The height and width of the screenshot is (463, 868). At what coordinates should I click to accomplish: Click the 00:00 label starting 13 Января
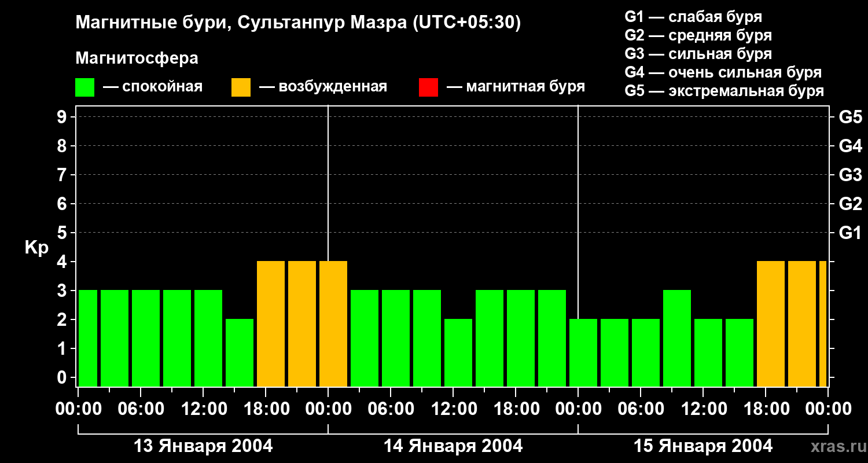tap(78, 409)
